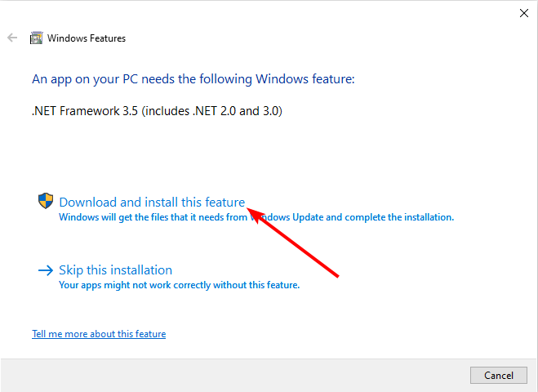Screen dimensions: 538x392
Task: Close the Windows Features dialog
Action: coord(523,13)
